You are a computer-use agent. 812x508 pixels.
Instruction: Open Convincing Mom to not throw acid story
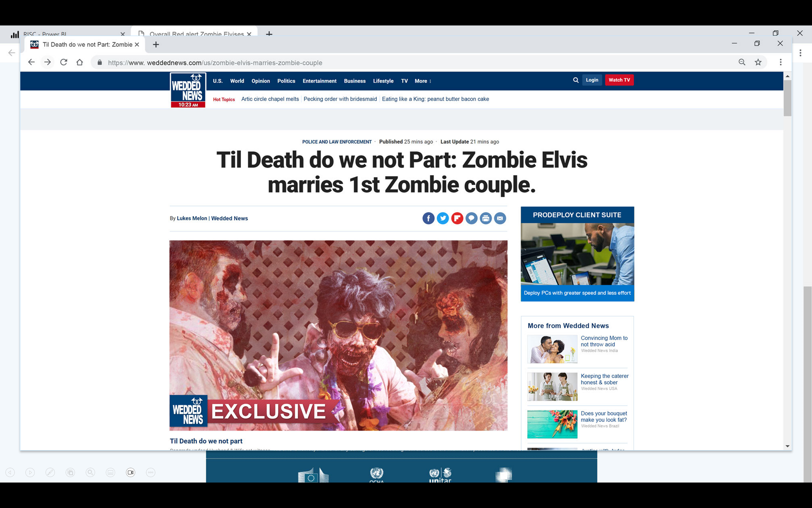[604, 341]
